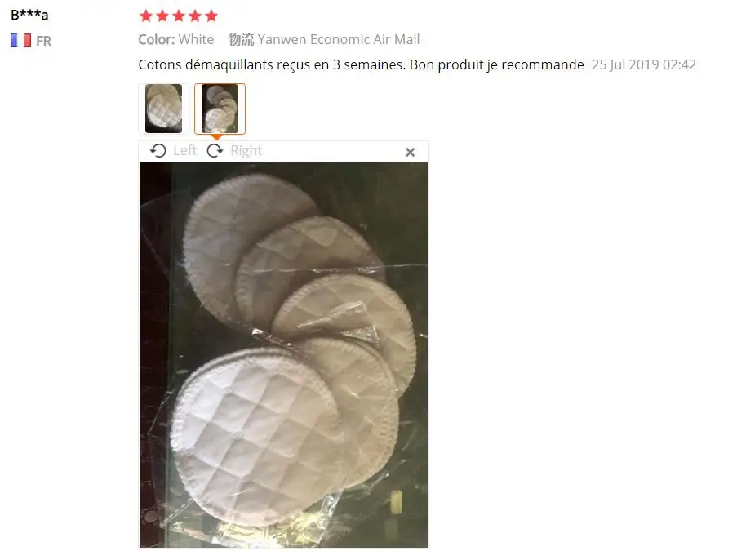Open the first review photo thumbnail
The height and width of the screenshot is (560, 737).
(x=163, y=109)
